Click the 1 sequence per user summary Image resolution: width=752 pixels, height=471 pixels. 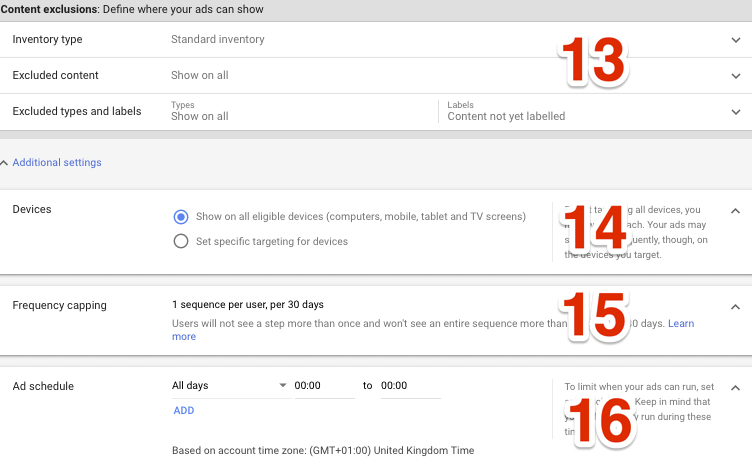248,304
